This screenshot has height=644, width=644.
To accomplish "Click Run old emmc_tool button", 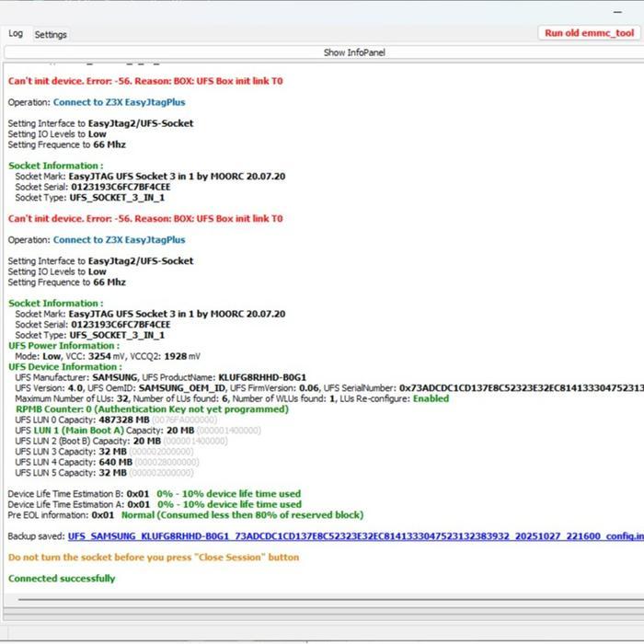I will (x=589, y=33).
